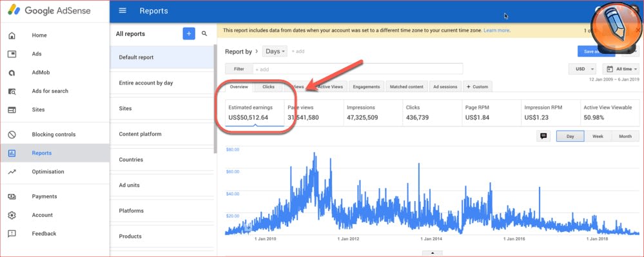Open Optimisation in sidebar
The width and height of the screenshot is (644, 257).
tap(55, 171)
